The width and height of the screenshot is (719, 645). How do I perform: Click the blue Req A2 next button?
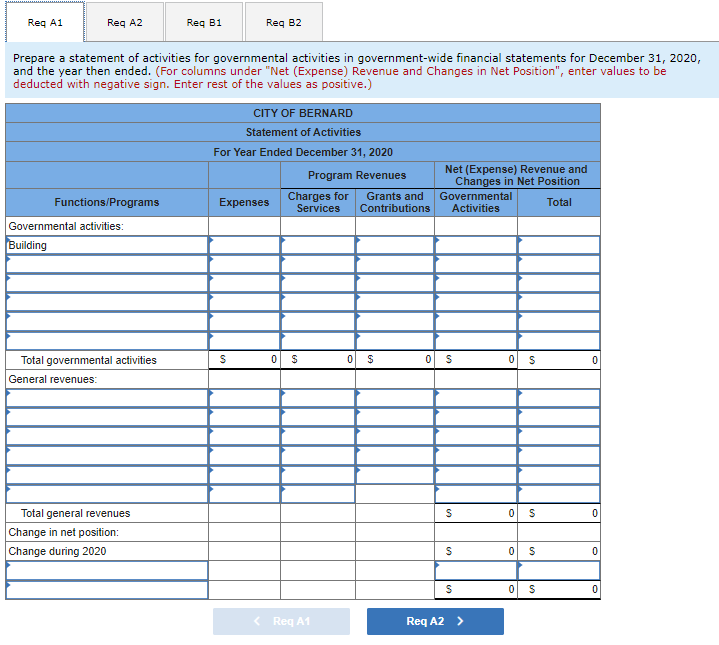(435, 621)
